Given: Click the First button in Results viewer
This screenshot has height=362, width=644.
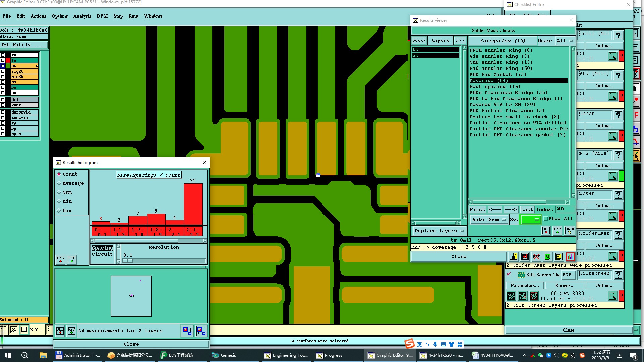Looking at the screenshot, I should (477, 209).
